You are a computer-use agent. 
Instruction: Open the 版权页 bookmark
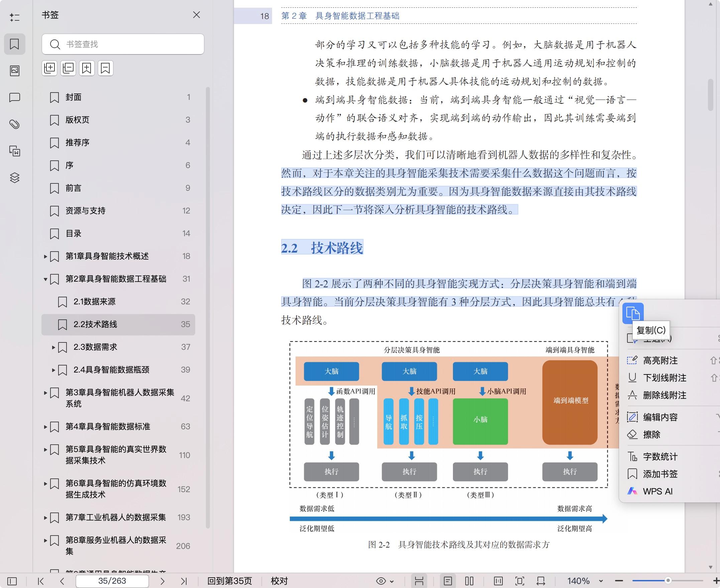(118, 120)
